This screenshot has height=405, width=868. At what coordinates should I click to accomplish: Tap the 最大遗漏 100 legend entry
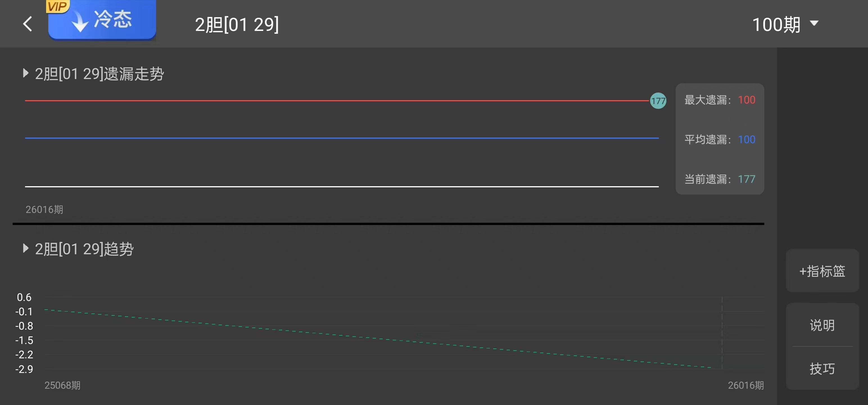(719, 100)
